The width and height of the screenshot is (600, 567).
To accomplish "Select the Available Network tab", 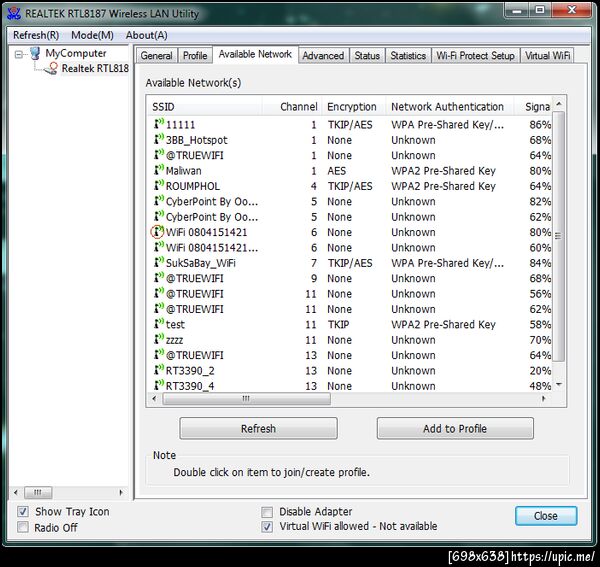I will (x=255, y=54).
